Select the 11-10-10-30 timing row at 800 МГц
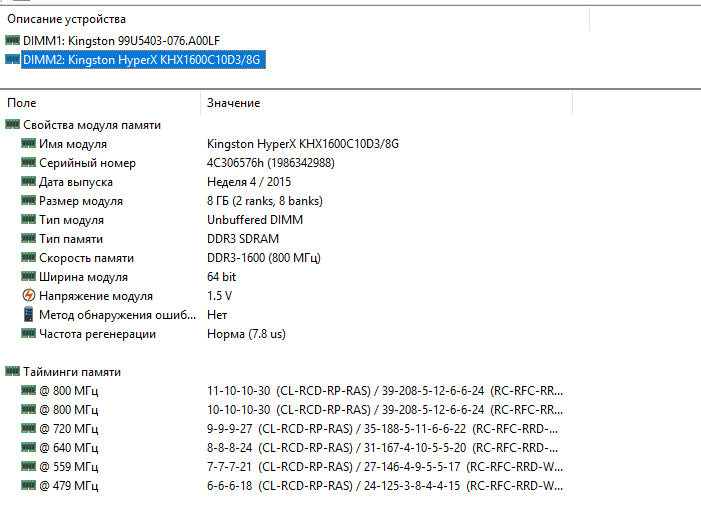Image resolution: width=701 pixels, height=510 pixels. pos(238,391)
